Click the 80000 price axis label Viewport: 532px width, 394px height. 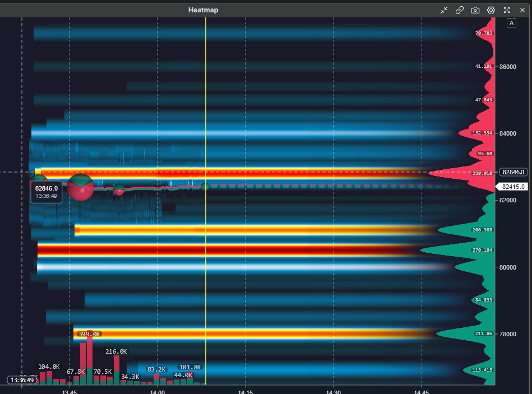pos(507,267)
